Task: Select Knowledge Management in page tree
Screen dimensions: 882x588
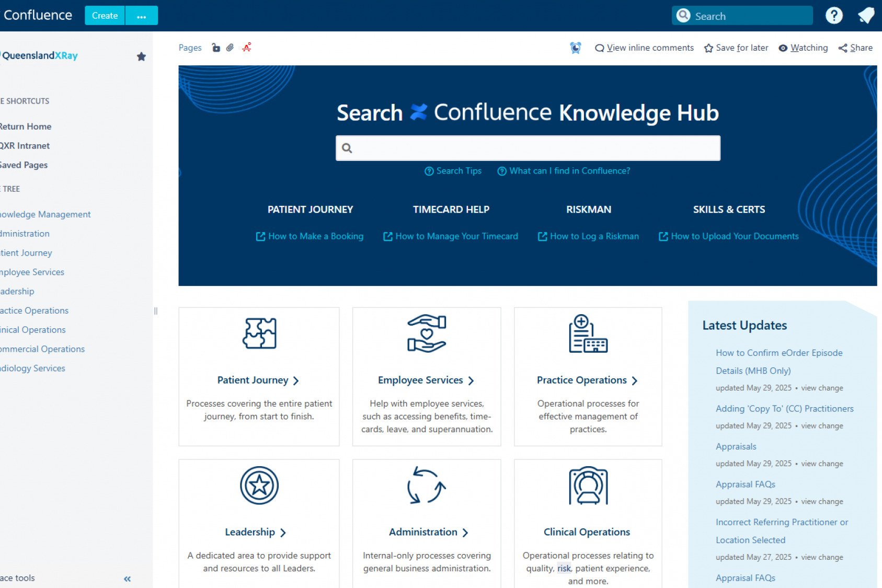Action: tap(45, 214)
